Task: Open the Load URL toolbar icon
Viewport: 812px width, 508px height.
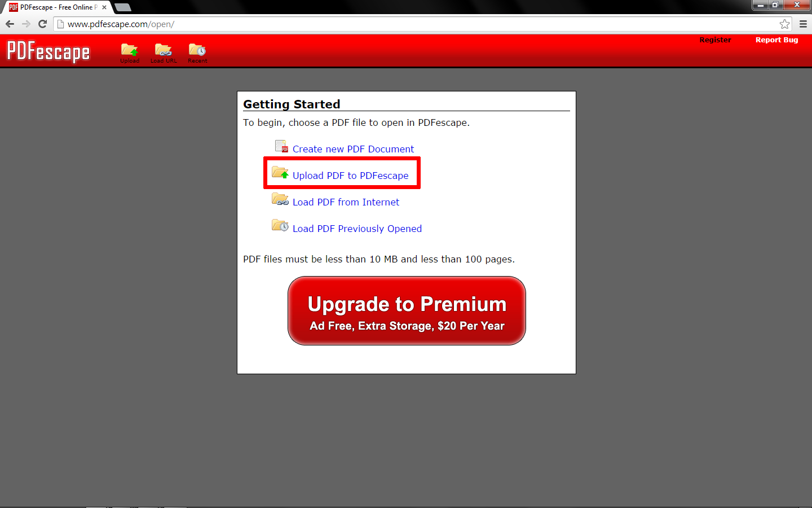Action: (164, 51)
